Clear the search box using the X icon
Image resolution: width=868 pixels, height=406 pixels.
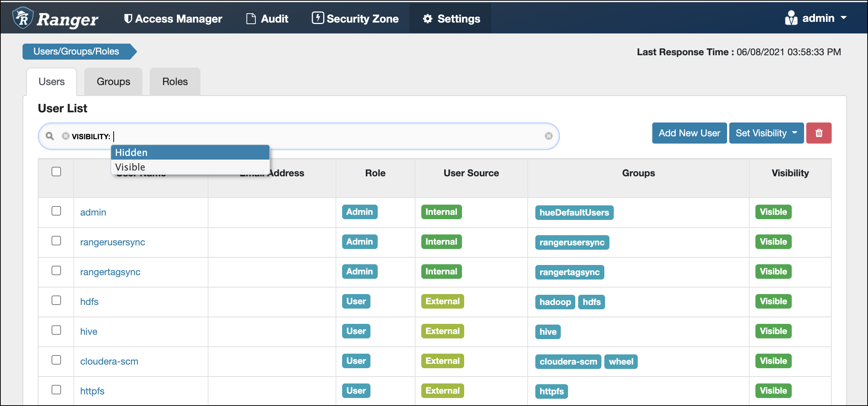click(548, 136)
